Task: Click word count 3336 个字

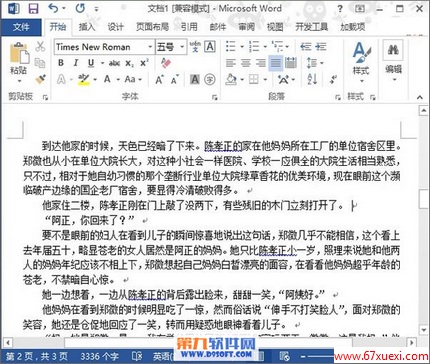Action: tap(99, 356)
